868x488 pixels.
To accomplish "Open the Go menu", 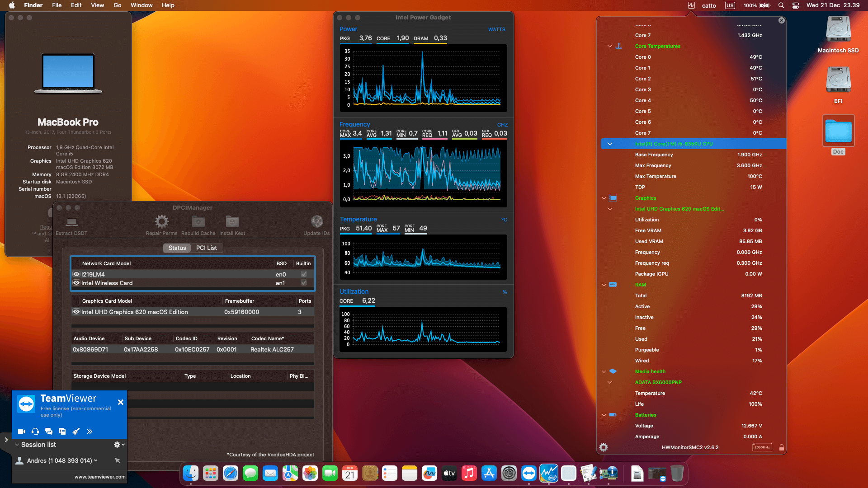I will click(117, 5).
